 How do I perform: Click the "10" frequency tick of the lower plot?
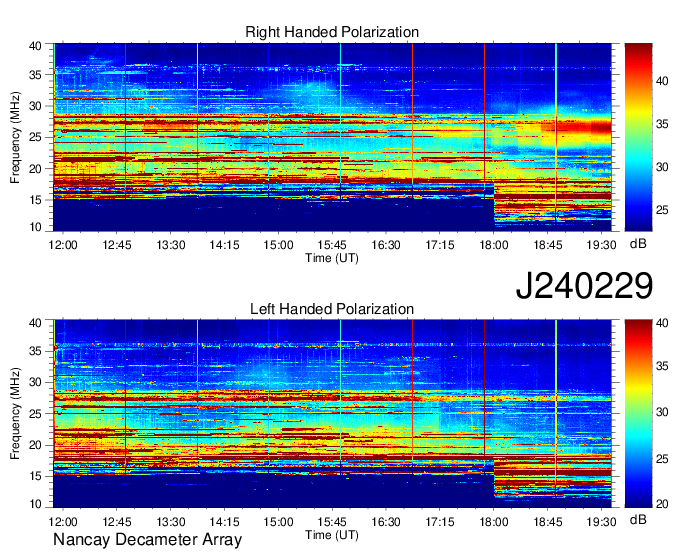(x=36, y=503)
